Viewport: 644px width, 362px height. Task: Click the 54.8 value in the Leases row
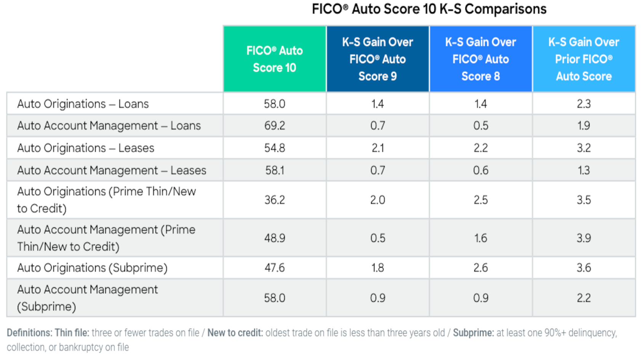pos(274,148)
